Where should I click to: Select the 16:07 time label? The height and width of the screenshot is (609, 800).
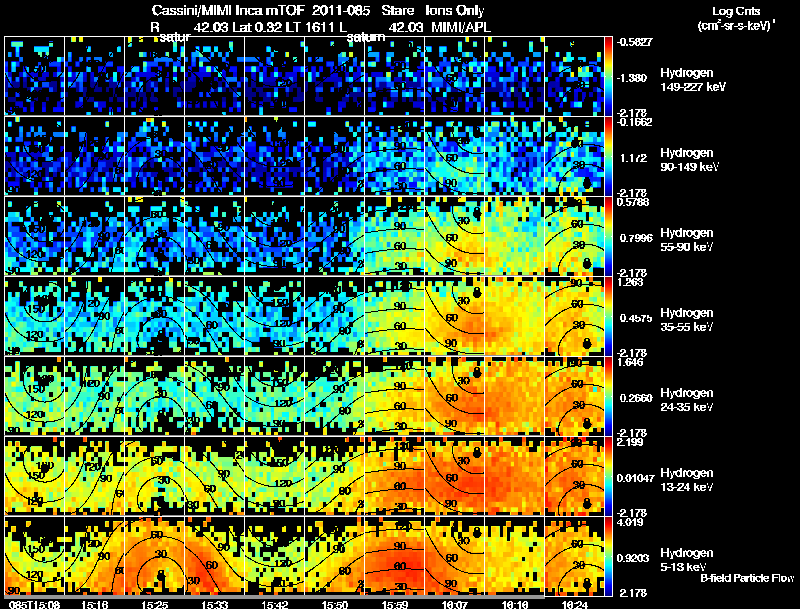coord(455,604)
